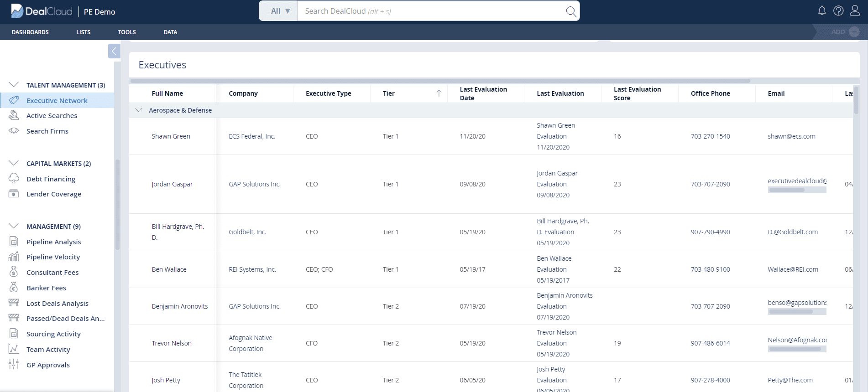Click the Tier column sort arrow

pyautogui.click(x=439, y=93)
